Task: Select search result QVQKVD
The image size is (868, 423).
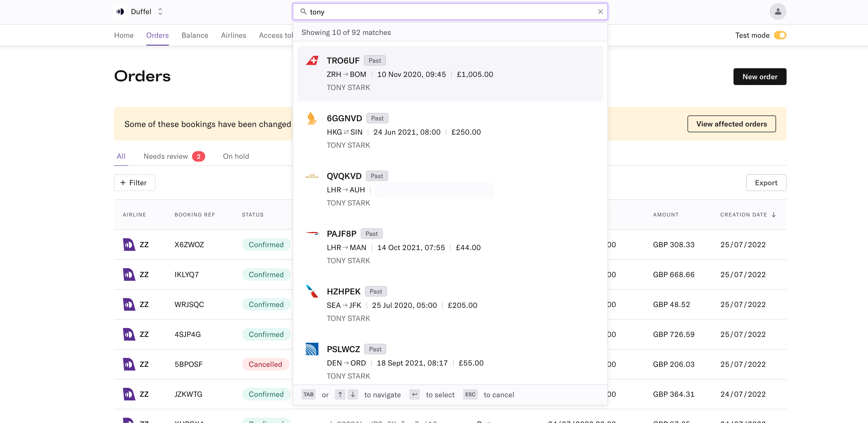Action: pos(450,189)
